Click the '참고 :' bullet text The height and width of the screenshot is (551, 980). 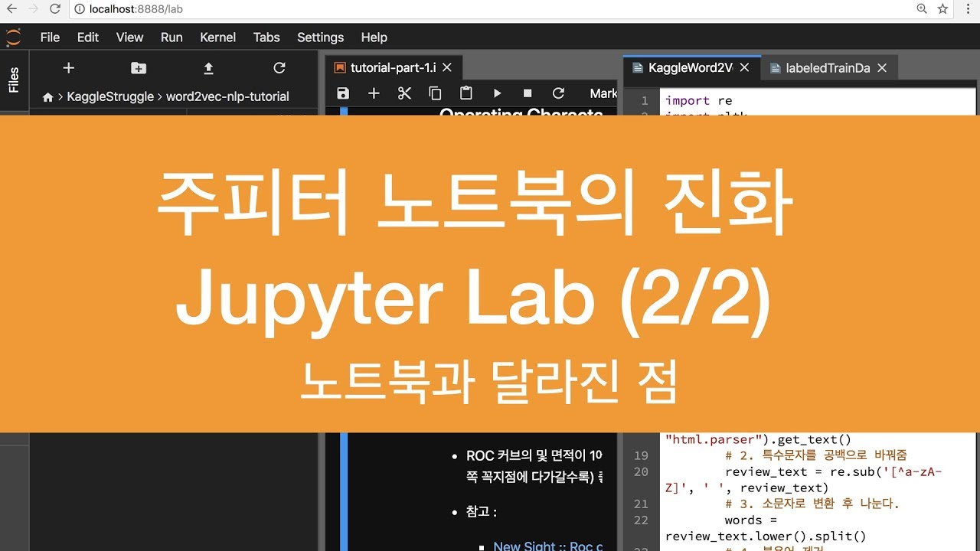pos(480,511)
